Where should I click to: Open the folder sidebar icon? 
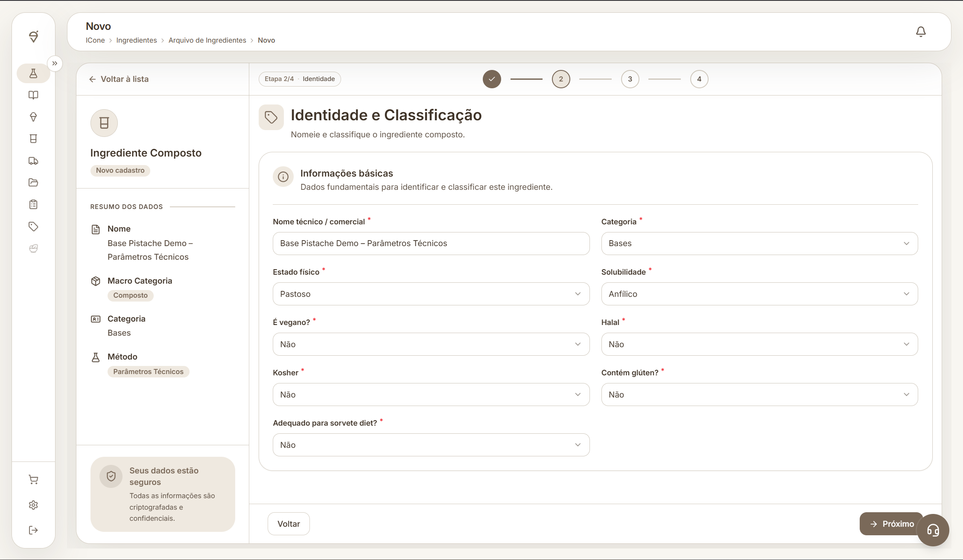(x=33, y=183)
